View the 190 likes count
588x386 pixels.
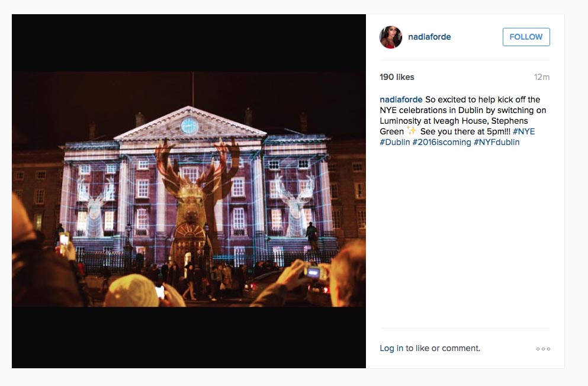[x=397, y=77]
